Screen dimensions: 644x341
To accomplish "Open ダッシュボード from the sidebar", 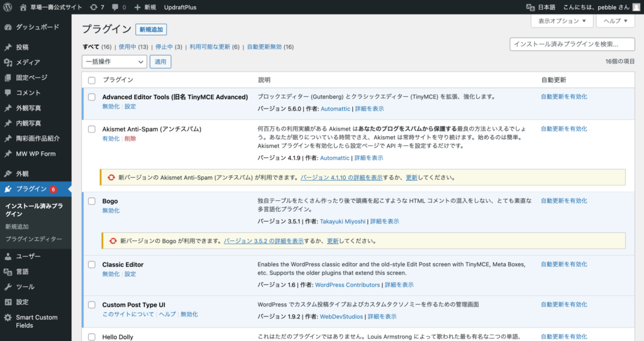I will pos(37,27).
